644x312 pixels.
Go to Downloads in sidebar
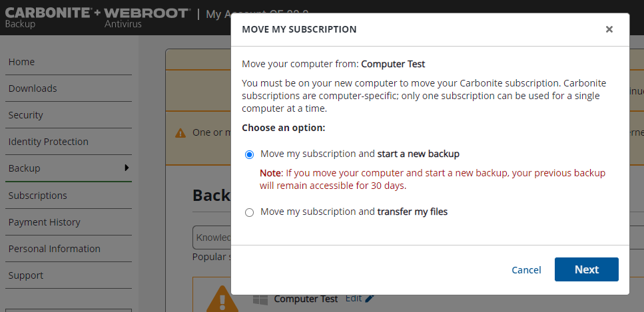(33, 88)
